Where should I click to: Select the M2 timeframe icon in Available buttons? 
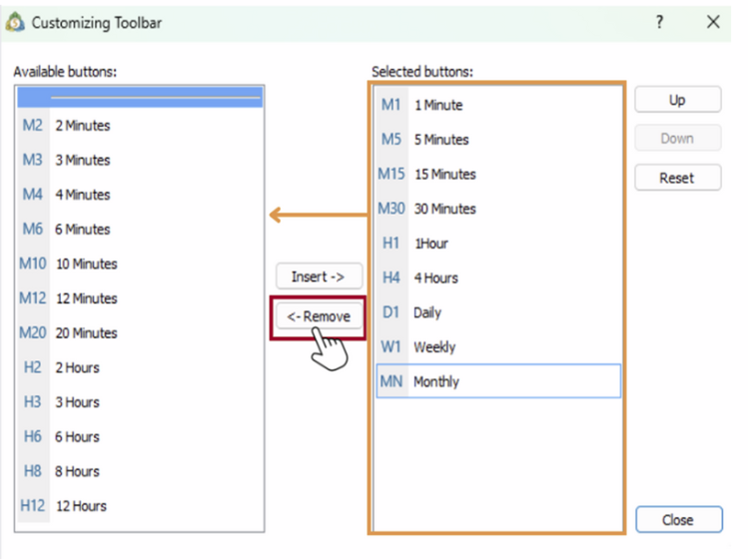click(x=33, y=126)
